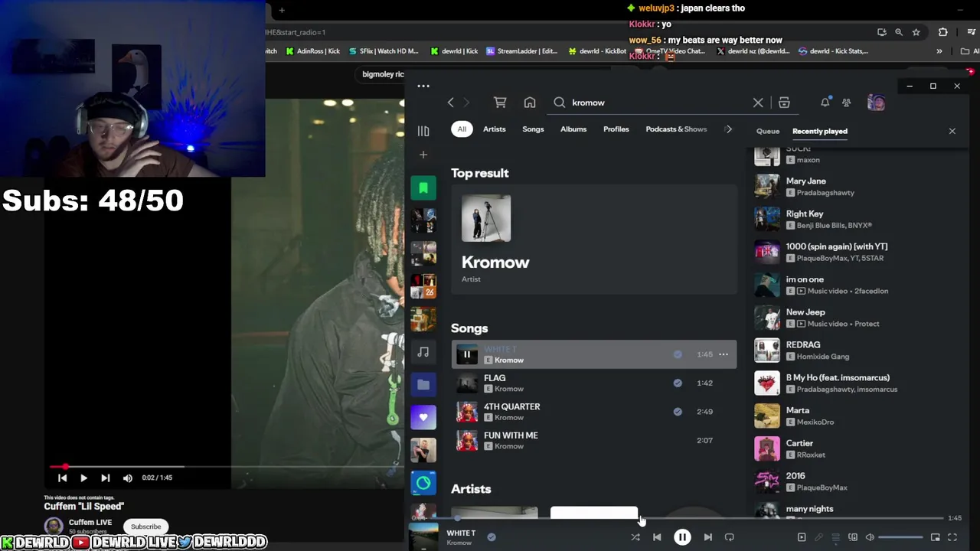Pause playback in Spotify player
Screen dimensions: 980x551
coord(682,537)
